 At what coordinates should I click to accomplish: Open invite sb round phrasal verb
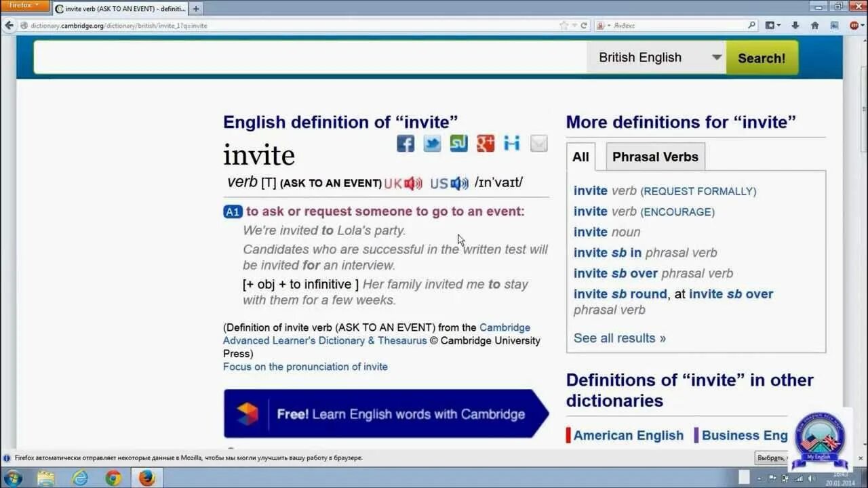tap(620, 294)
